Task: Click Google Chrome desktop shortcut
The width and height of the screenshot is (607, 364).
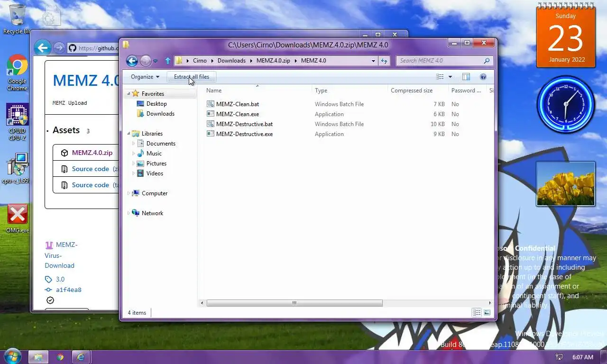Action: (x=17, y=73)
